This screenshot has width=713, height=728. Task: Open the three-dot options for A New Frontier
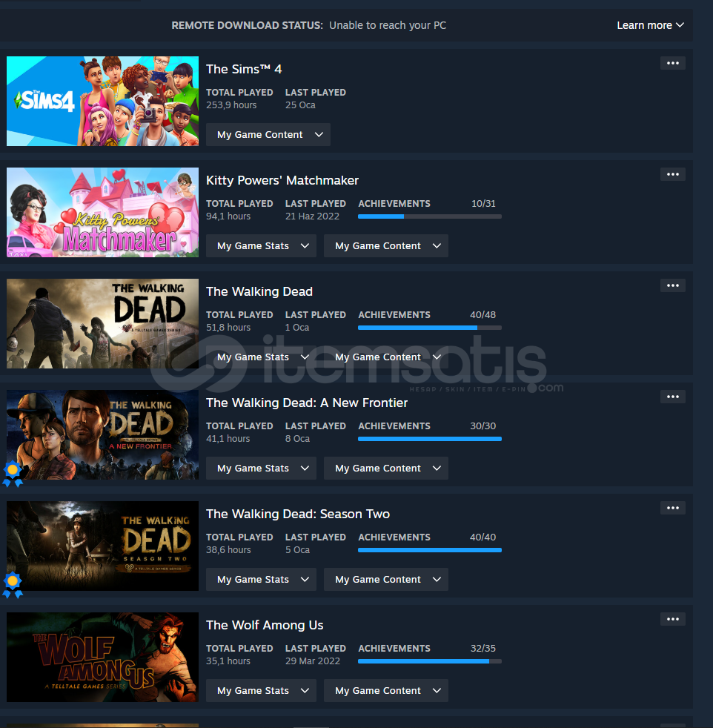673,397
